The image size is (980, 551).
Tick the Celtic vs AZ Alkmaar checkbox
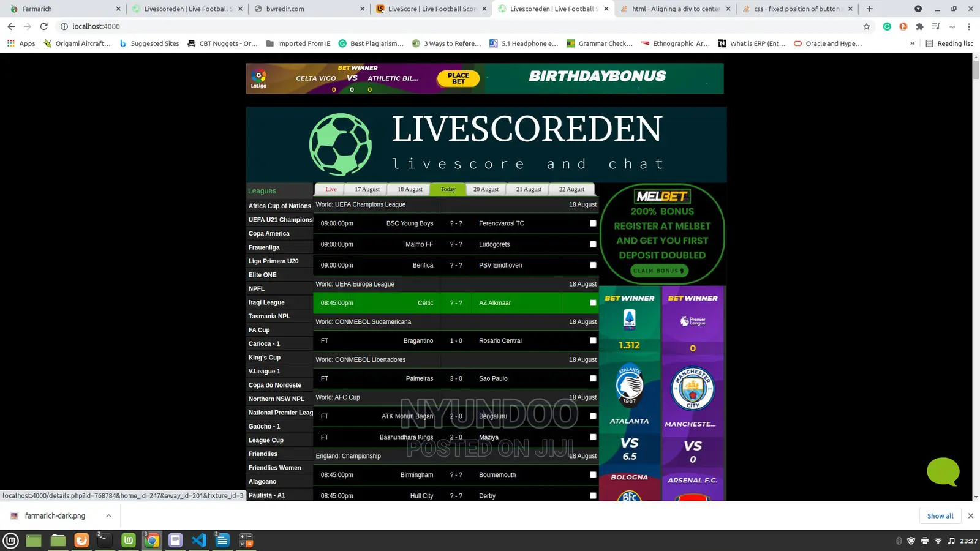593,303
